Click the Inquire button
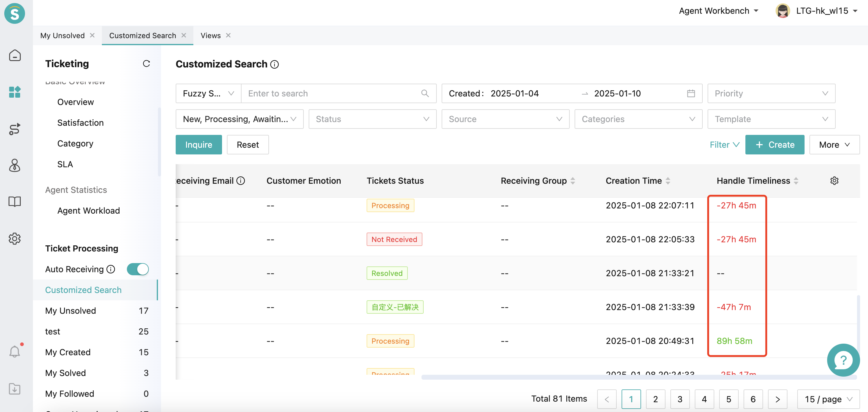Screen dimensions: 868x412 [x=199, y=145]
